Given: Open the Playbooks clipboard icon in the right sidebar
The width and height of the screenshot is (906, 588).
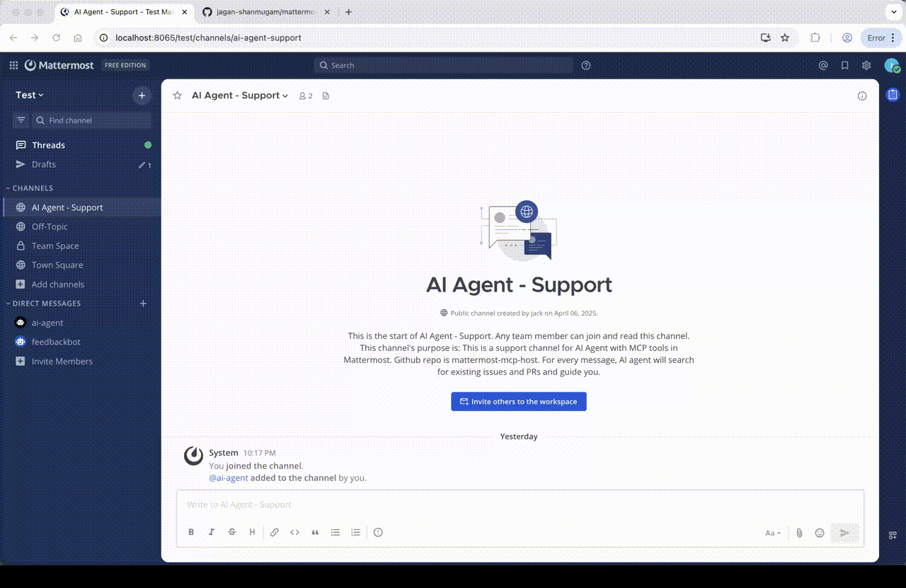Looking at the screenshot, I should click(893, 94).
